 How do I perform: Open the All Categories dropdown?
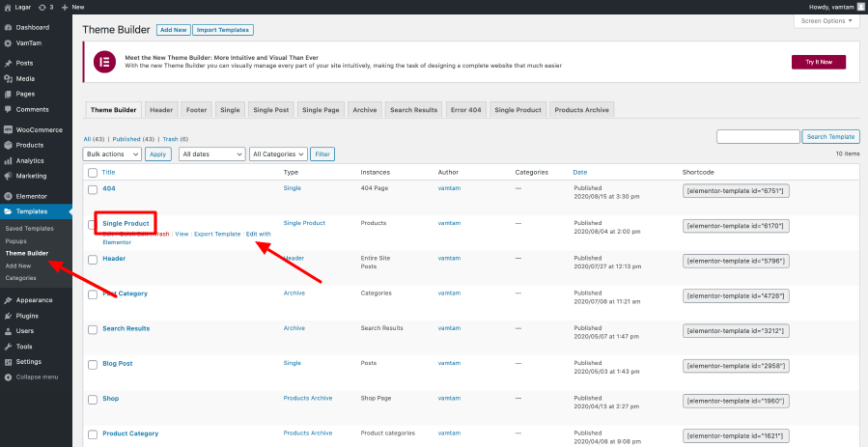[278, 154]
